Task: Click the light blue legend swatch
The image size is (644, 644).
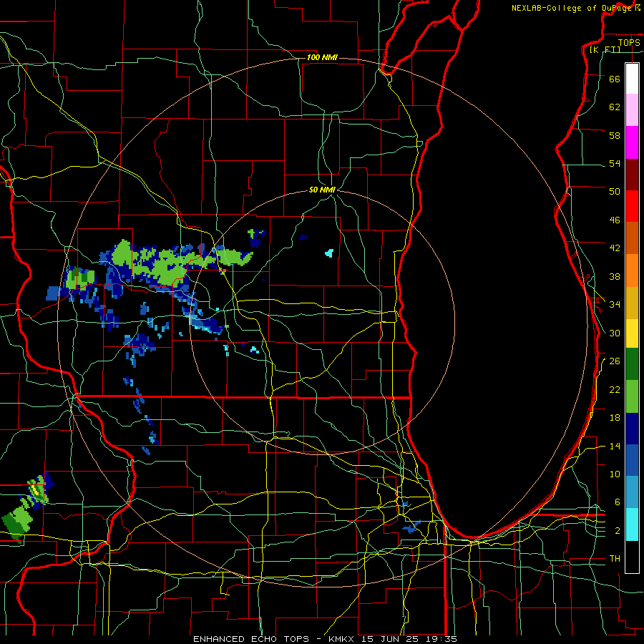Action: pos(632,492)
